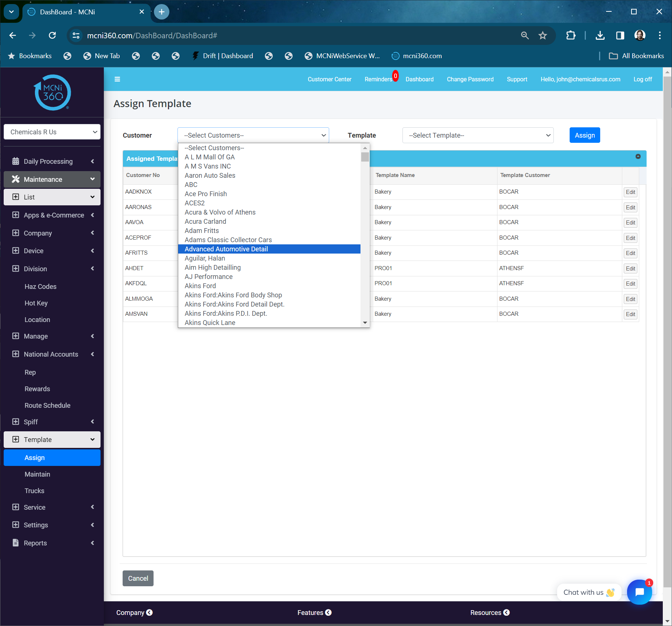Click the National Accounts sidebar icon
The height and width of the screenshot is (626, 672).
15,354
